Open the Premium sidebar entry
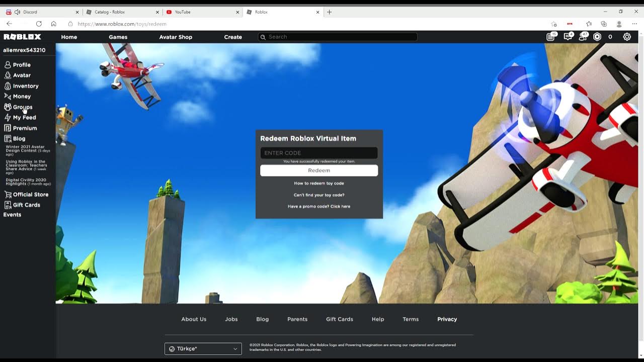Image resolution: width=644 pixels, height=362 pixels. pos(21,128)
